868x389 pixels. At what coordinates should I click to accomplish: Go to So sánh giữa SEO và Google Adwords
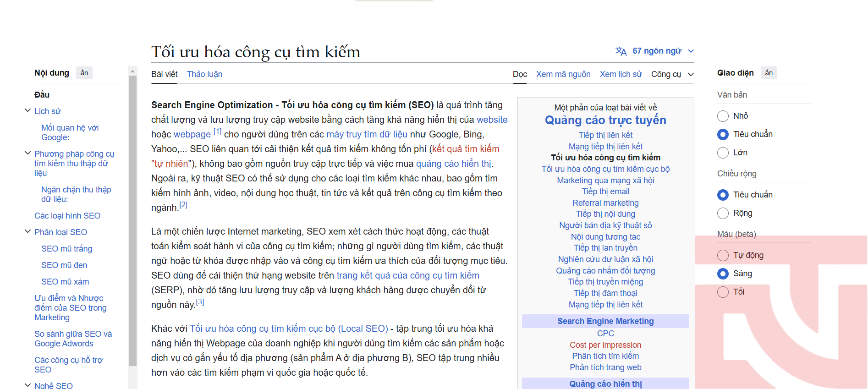[73, 339]
